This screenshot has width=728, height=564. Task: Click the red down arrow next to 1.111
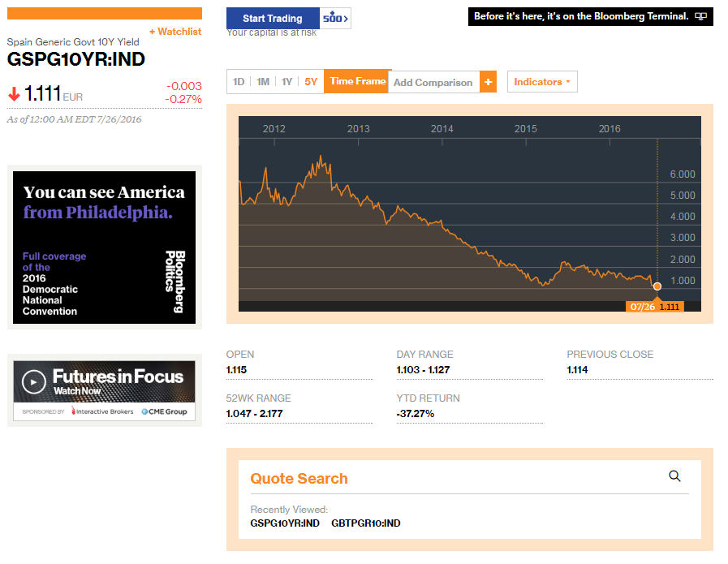(15, 94)
